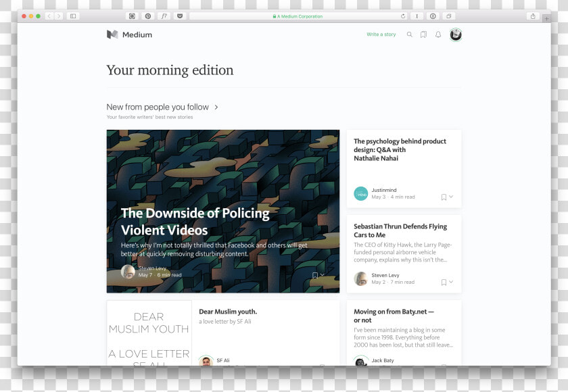Expand options chevron on Sebastian Thrun card
Image resolution: width=568 pixels, height=392 pixels.
(x=451, y=282)
